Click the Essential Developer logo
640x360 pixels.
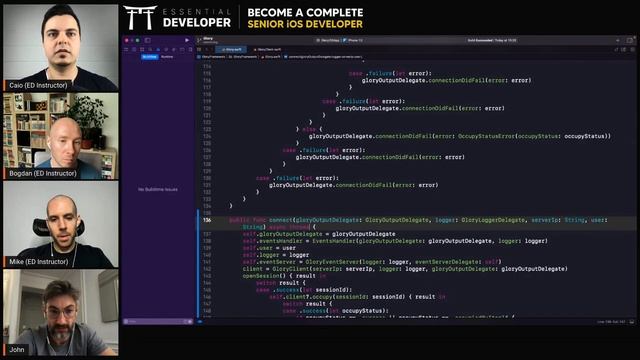(178, 18)
